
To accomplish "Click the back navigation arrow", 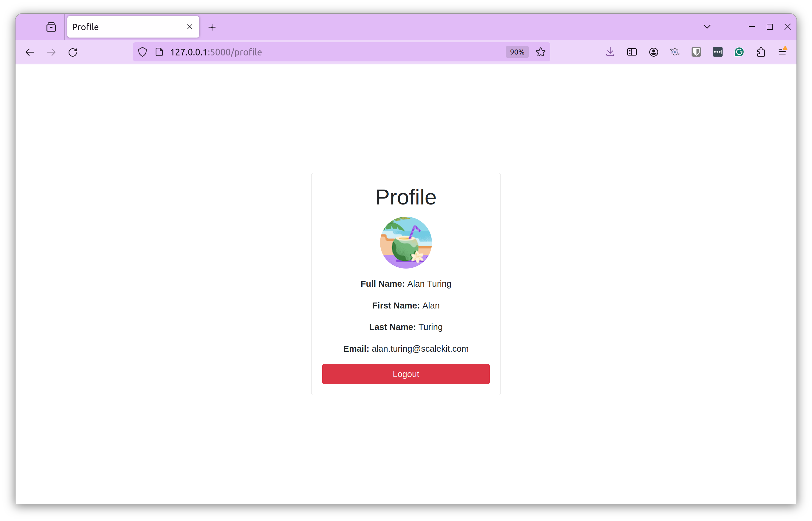I will coord(30,52).
